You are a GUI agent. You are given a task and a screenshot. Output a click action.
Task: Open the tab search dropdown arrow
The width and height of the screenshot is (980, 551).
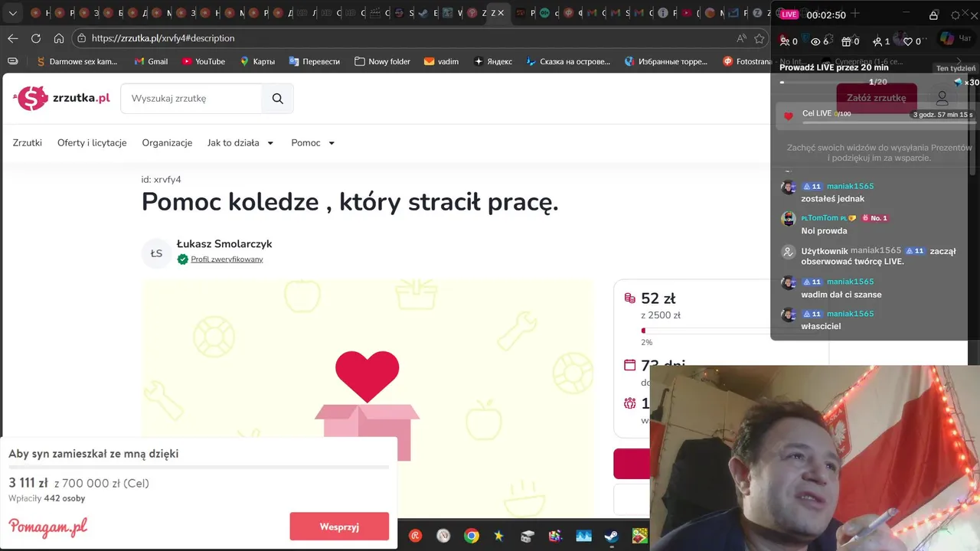[x=13, y=13]
